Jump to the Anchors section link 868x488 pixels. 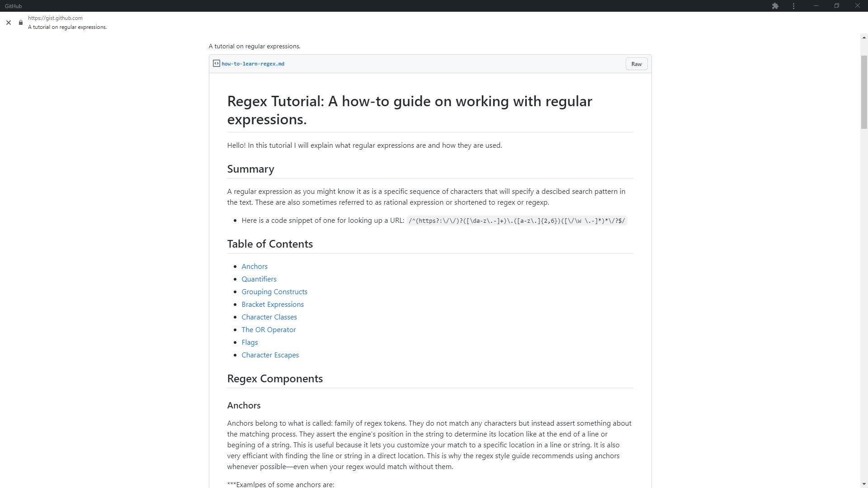tap(255, 267)
